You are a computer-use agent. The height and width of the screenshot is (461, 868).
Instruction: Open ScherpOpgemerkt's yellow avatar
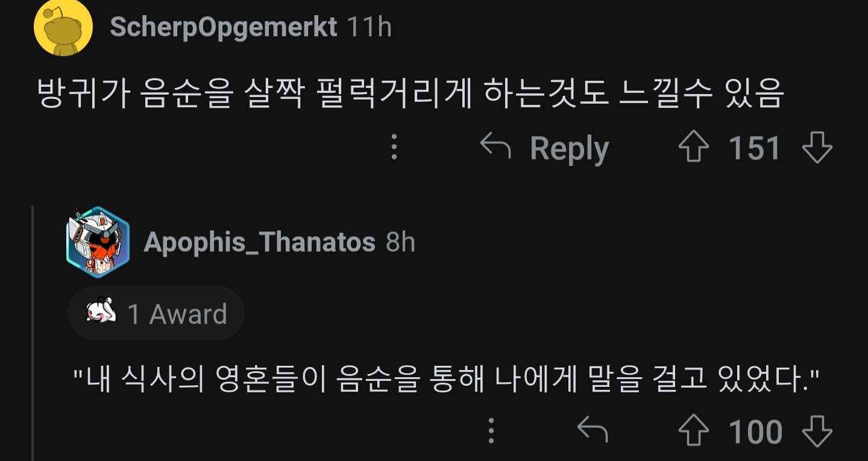pos(63,27)
